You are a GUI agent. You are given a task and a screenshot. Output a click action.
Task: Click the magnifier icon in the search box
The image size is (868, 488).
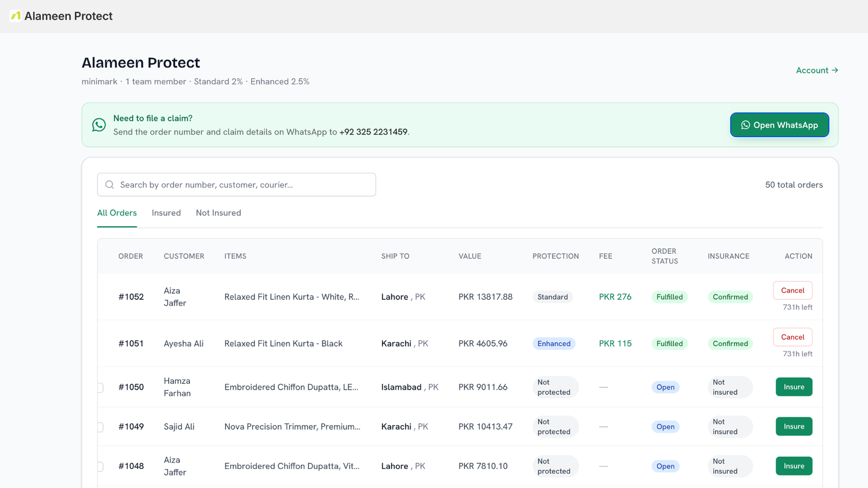(110, 185)
